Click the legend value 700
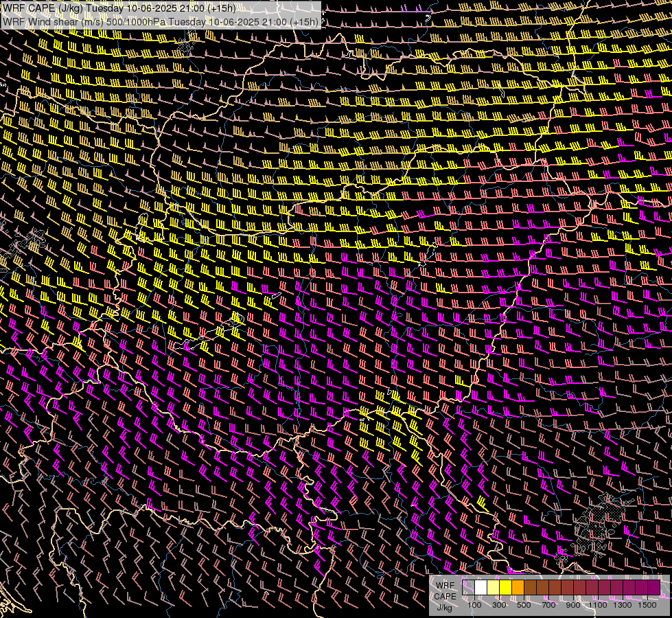 point(548,605)
